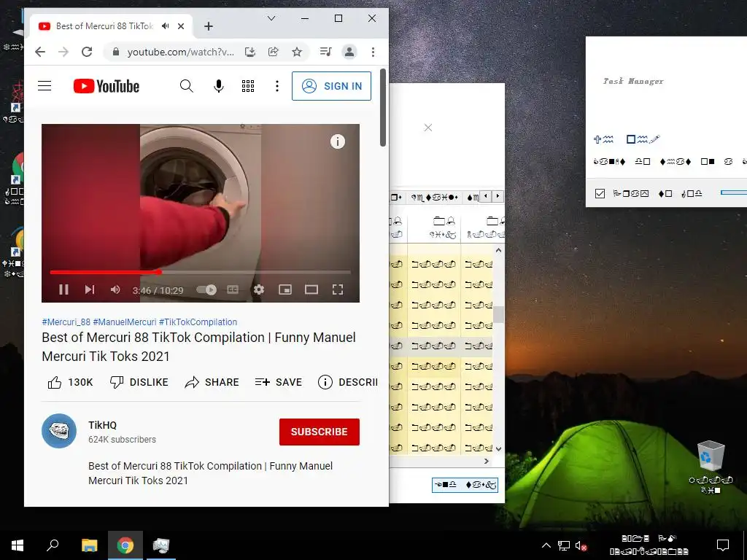Click the share page icon in address bar
Viewport: 747px width, 560px height.
[274, 52]
